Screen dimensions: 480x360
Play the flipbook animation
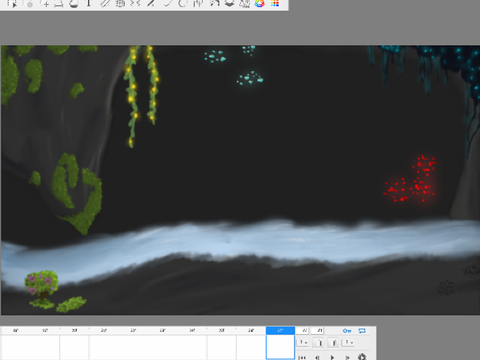(x=332, y=357)
